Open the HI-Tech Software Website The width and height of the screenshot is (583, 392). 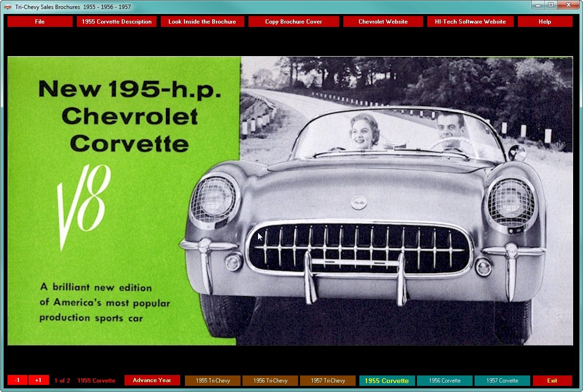470,22
